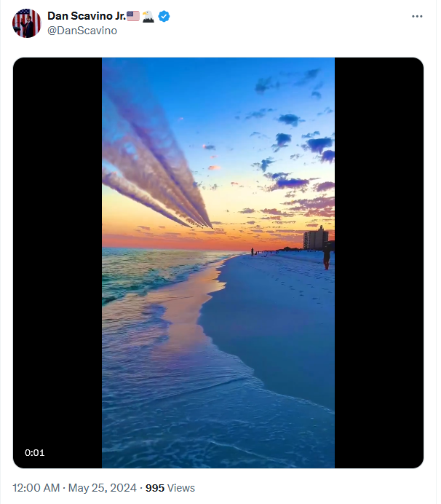The image size is (441, 504).
Task: View the 995 Views count
Action: [170, 487]
